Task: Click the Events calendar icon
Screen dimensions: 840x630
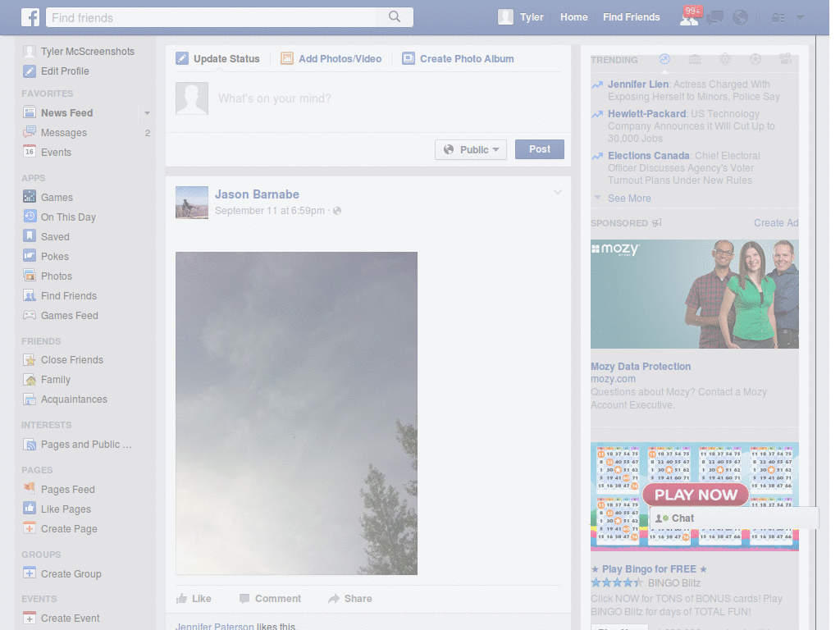Action: [x=30, y=152]
